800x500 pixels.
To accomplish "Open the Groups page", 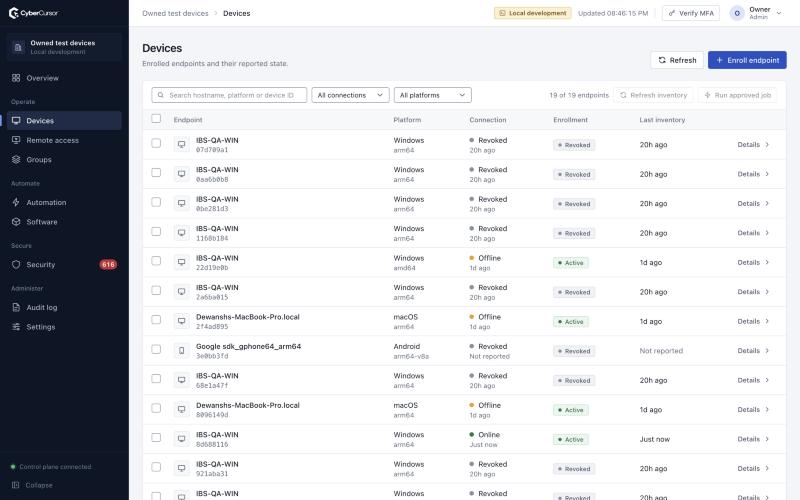I will 64,159.
